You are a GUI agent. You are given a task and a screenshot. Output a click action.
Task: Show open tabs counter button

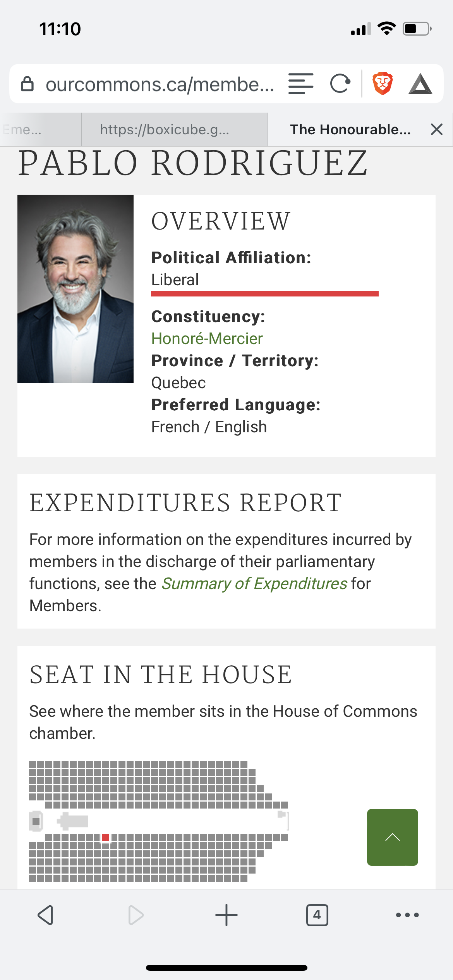coord(317,915)
